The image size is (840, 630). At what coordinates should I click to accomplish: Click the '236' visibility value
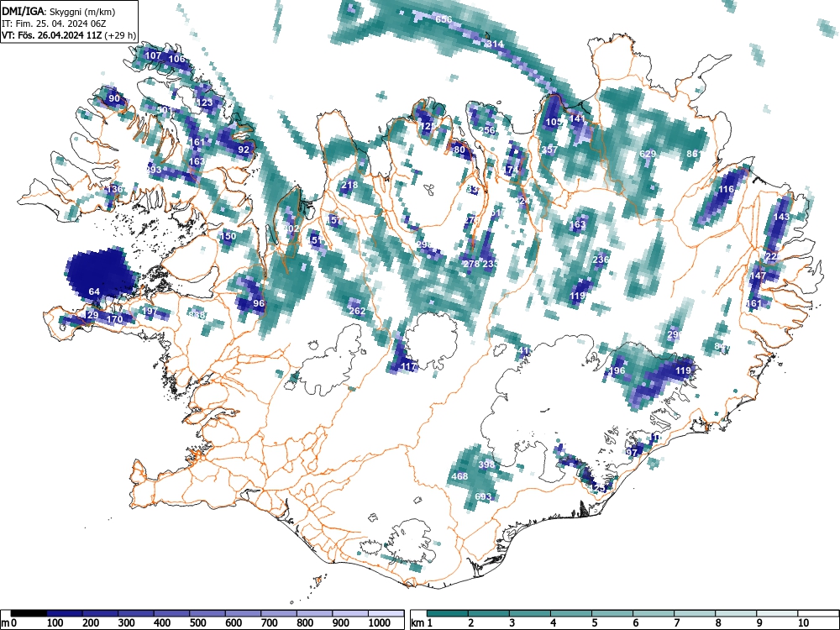point(601,260)
